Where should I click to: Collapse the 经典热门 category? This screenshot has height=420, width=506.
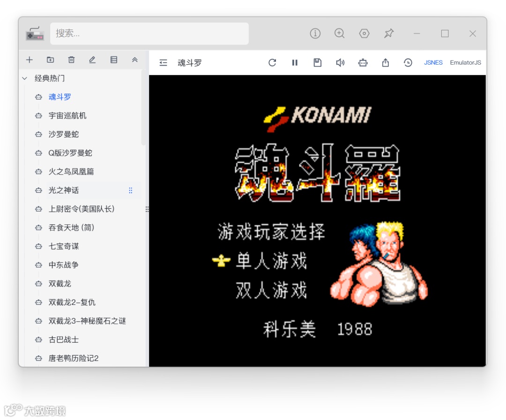[x=24, y=78]
